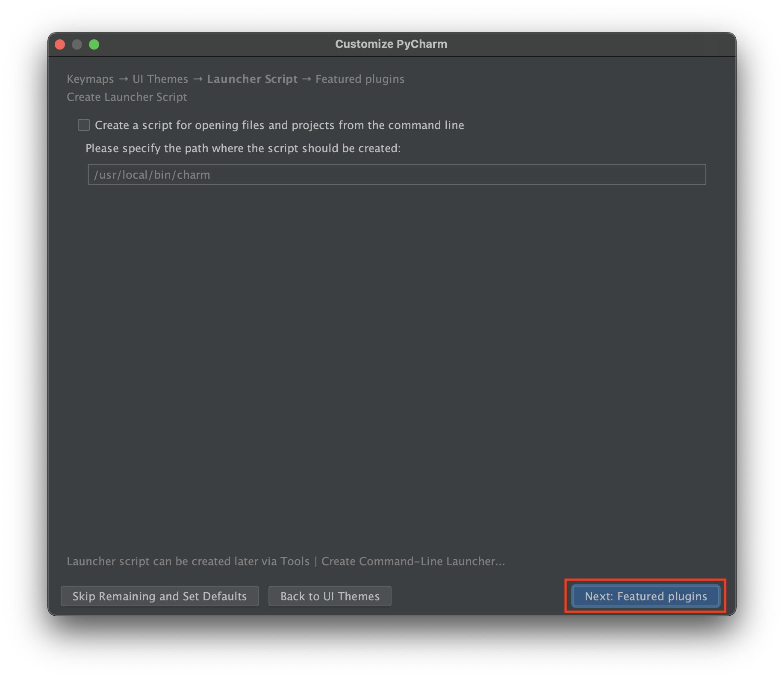Go back to UI Themes
This screenshot has height=679, width=784.
pyautogui.click(x=330, y=596)
